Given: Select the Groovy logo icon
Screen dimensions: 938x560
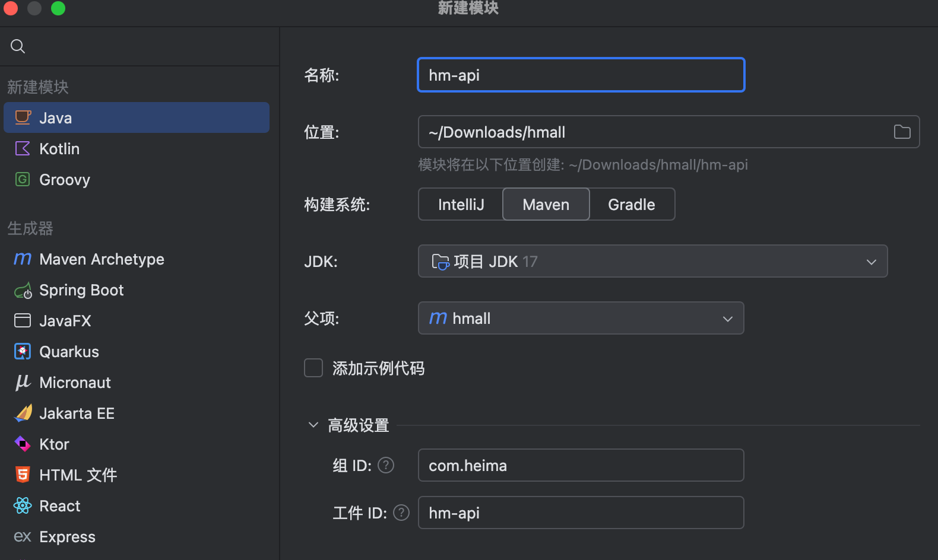Looking at the screenshot, I should [23, 179].
